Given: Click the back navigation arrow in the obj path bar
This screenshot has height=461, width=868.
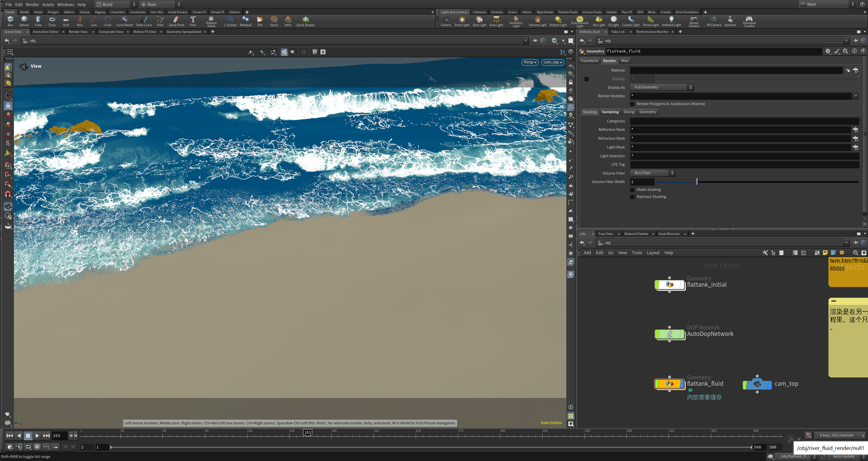Looking at the screenshot, I should pos(7,41).
